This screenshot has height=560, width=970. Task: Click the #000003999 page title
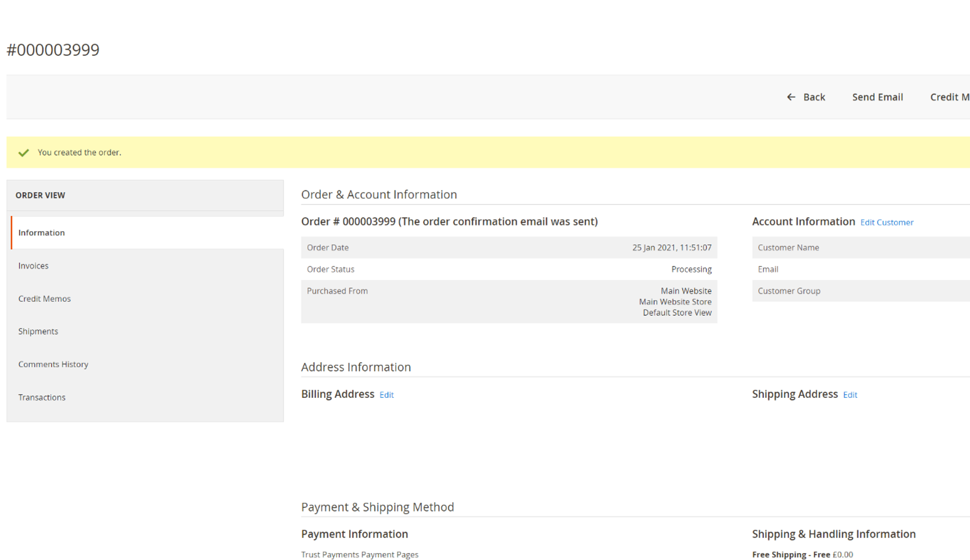tap(53, 49)
